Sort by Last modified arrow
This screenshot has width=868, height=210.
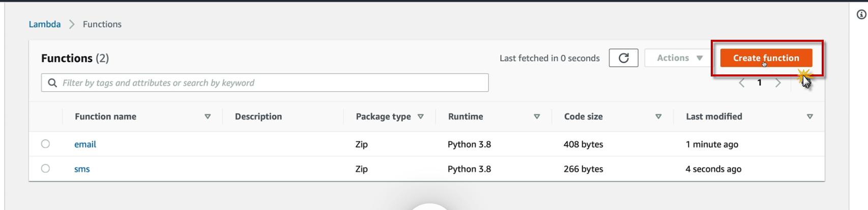click(810, 117)
